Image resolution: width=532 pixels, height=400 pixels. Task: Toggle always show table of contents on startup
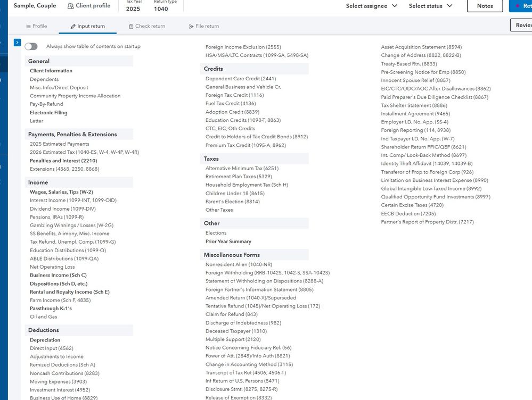pos(31,47)
